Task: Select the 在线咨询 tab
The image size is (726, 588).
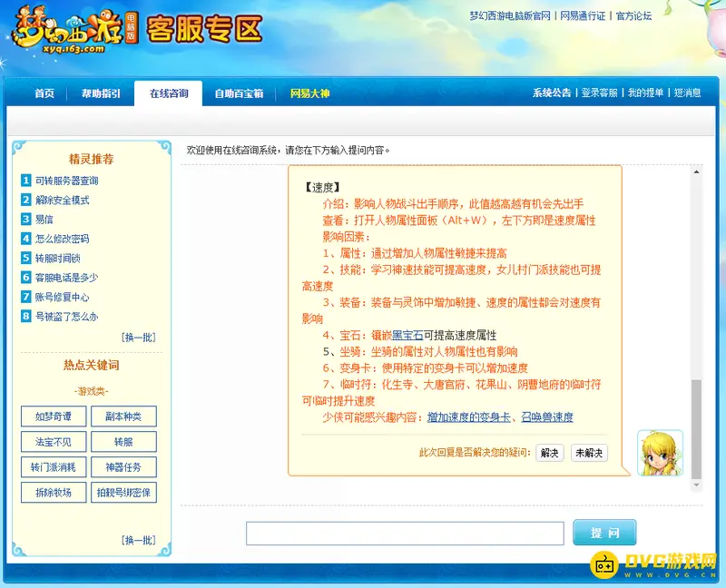Action: click(169, 93)
